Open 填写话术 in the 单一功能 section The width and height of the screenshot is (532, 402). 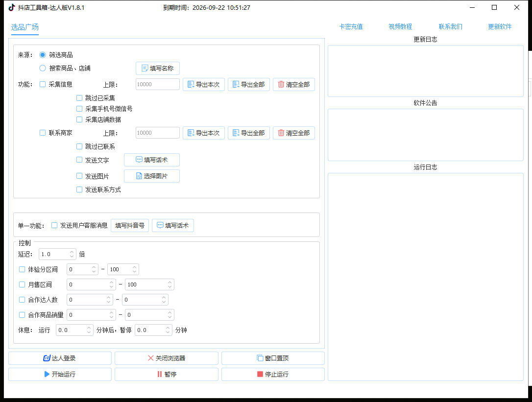click(173, 226)
